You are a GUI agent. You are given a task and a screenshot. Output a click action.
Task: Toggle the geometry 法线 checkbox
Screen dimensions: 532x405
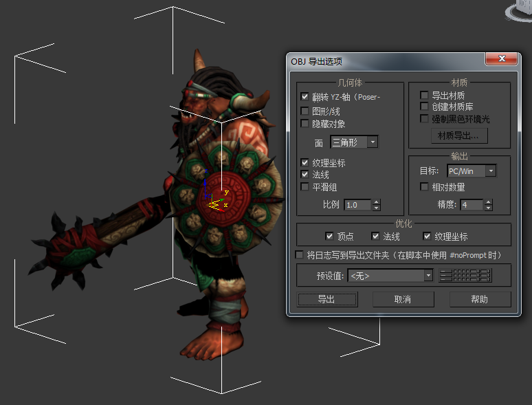(304, 175)
